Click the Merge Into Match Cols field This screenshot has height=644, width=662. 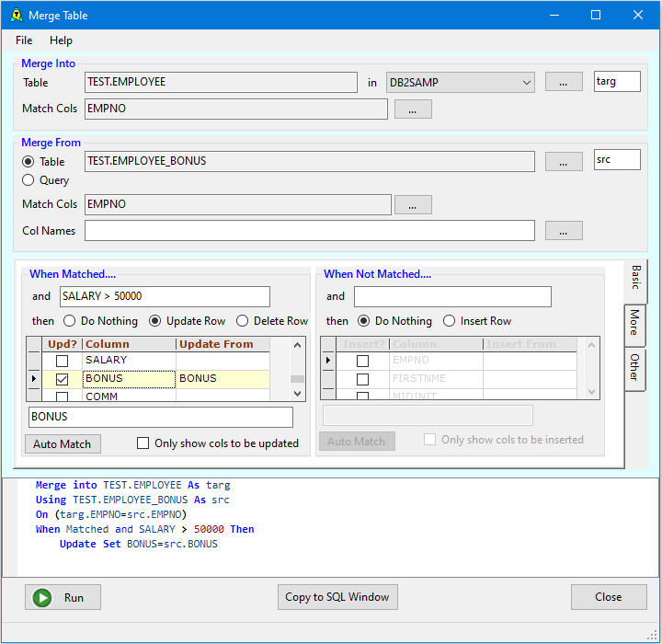click(236, 109)
